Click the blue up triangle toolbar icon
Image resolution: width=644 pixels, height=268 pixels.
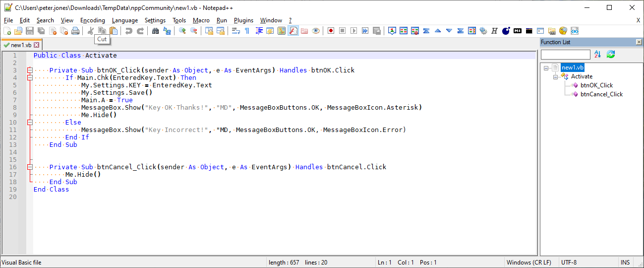(x=438, y=31)
